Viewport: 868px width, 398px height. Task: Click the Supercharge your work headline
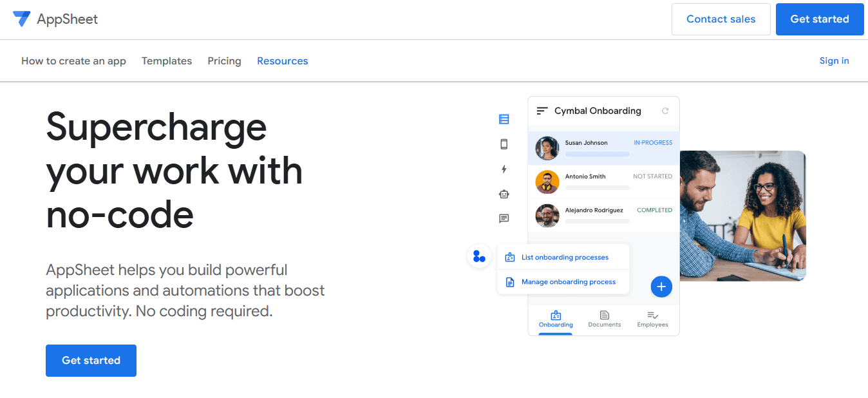pos(175,171)
